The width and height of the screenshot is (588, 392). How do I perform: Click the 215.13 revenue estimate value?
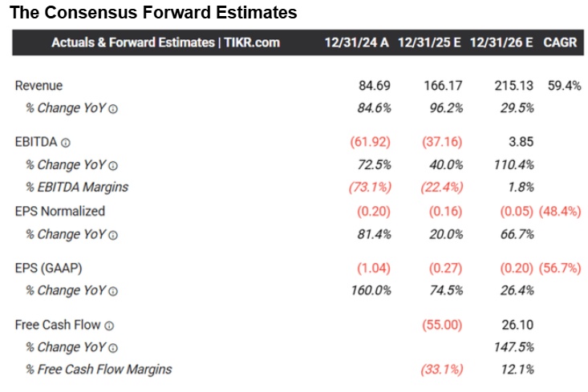pos(513,86)
